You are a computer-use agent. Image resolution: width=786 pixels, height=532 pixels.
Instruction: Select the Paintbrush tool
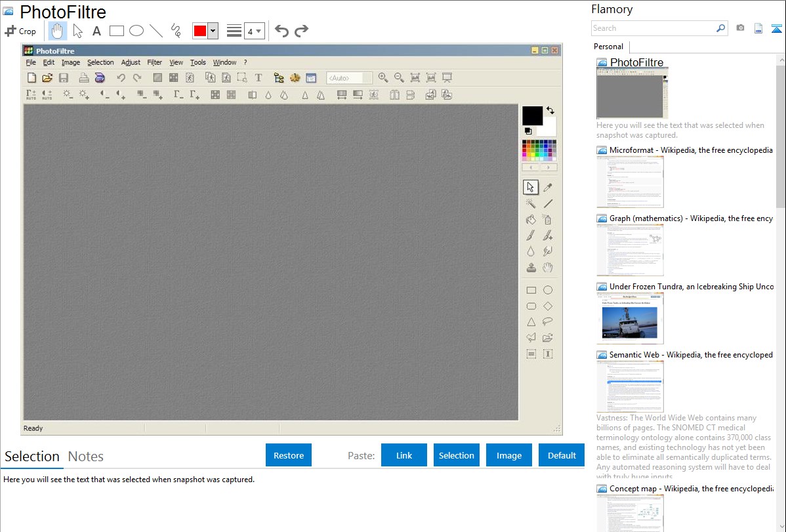point(531,235)
